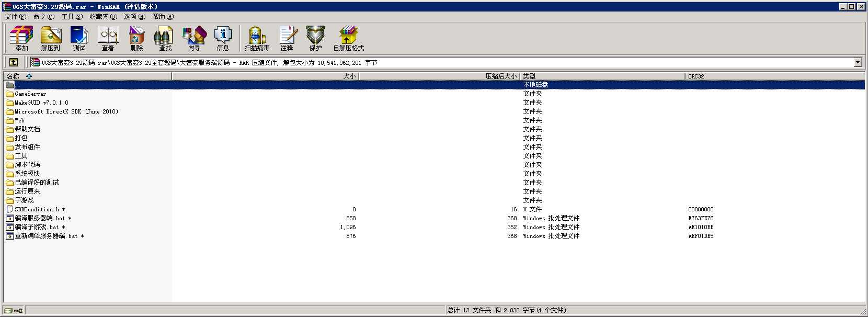Click the WinRAR title bar app icon

(7, 7)
